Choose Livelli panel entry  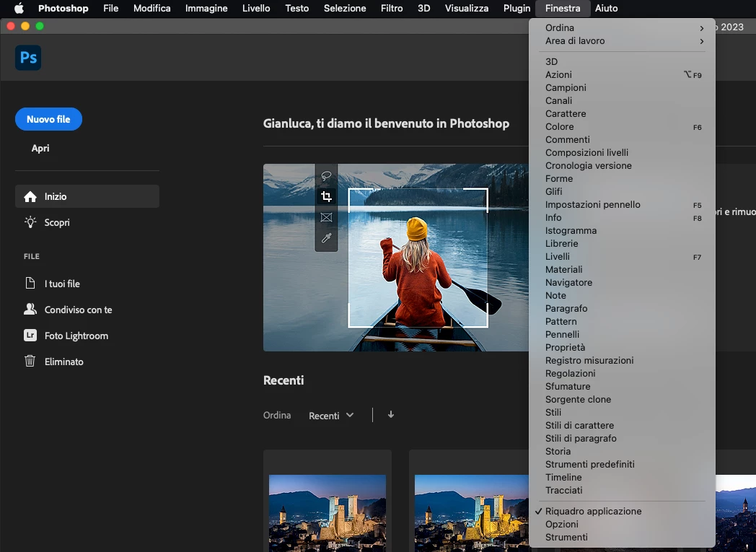coord(622,256)
